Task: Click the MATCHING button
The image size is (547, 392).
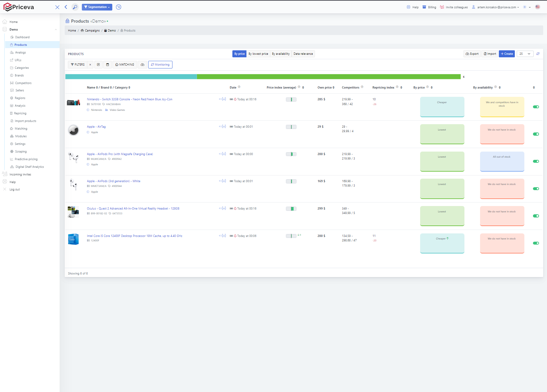Action: [x=125, y=65]
